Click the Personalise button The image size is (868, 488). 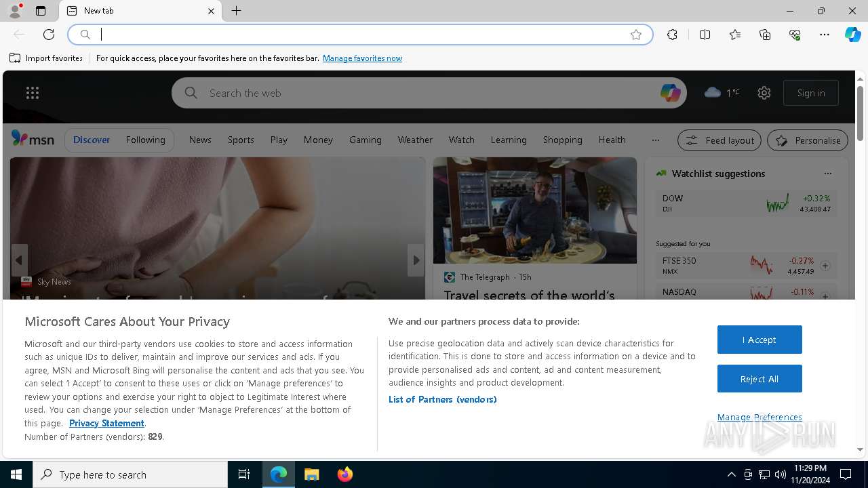pyautogui.click(x=808, y=140)
